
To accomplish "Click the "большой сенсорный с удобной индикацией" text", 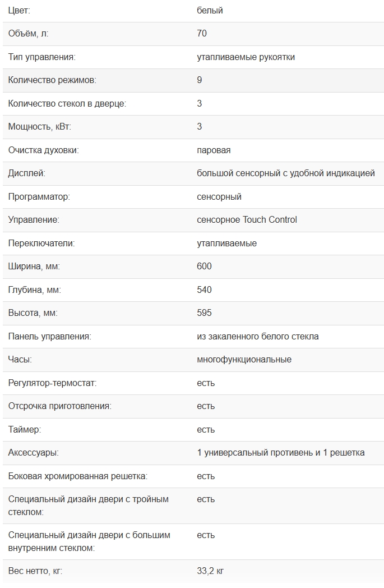I will [x=286, y=173].
